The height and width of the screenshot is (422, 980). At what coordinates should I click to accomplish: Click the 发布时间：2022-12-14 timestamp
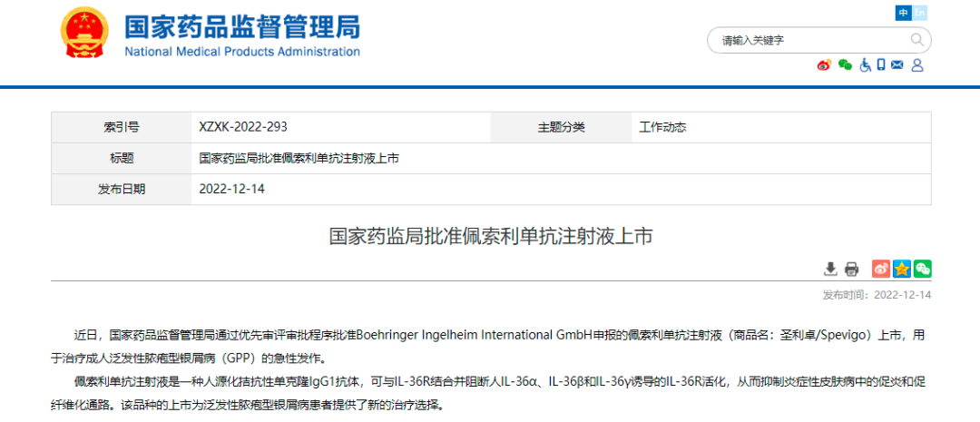(877, 295)
